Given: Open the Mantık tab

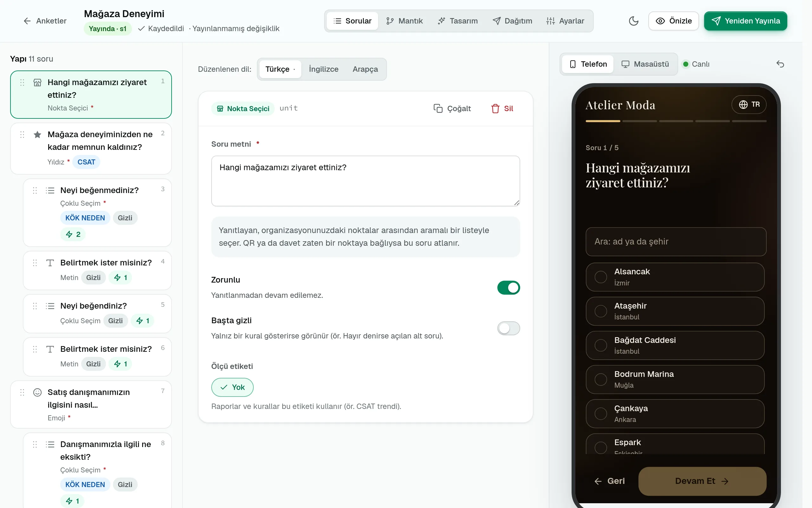Looking at the screenshot, I should 404,21.
